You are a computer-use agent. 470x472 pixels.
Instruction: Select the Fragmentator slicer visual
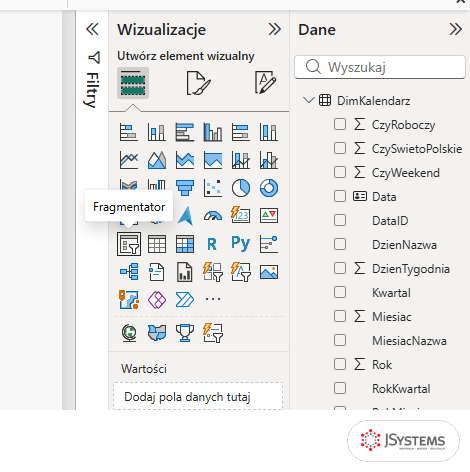click(x=129, y=244)
